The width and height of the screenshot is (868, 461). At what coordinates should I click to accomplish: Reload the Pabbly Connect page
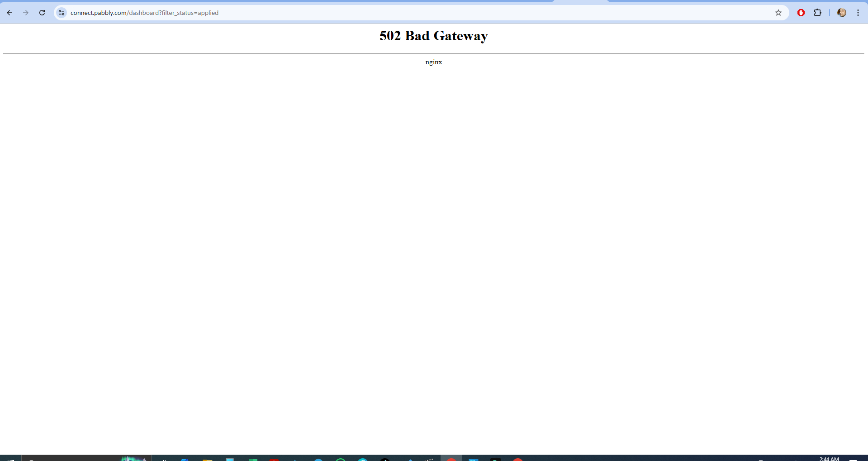point(42,13)
